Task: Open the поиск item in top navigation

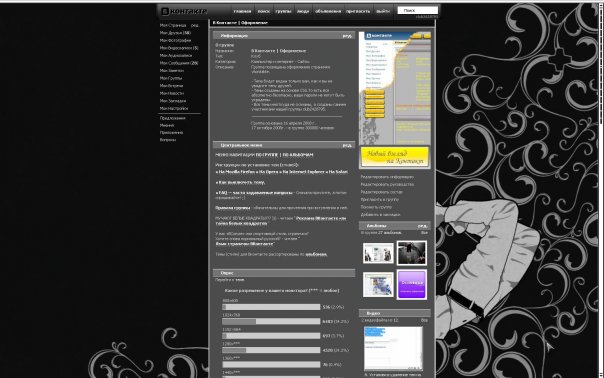Action: 263,12
